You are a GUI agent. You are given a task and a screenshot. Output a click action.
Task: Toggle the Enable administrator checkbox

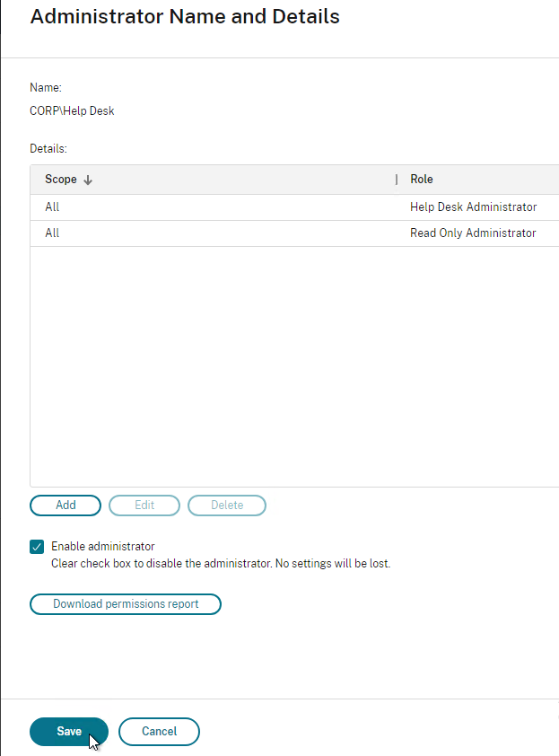point(37,547)
